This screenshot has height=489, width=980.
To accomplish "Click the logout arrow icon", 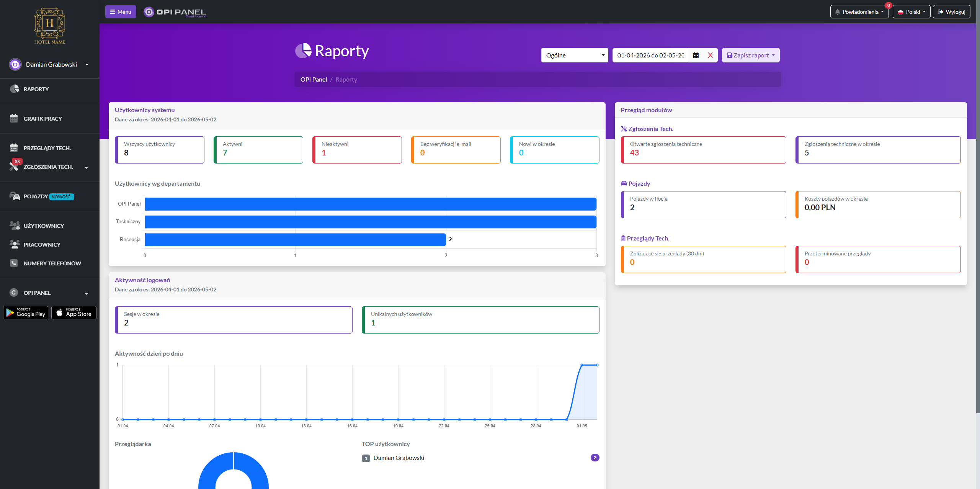I will tap(941, 12).
